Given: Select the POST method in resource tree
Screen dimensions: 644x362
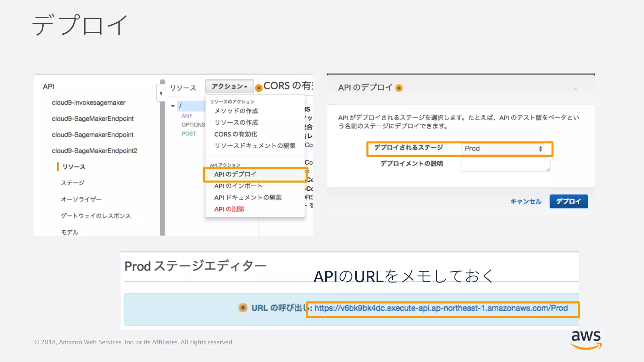Looking at the screenshot, I should [x=189, y=134].
